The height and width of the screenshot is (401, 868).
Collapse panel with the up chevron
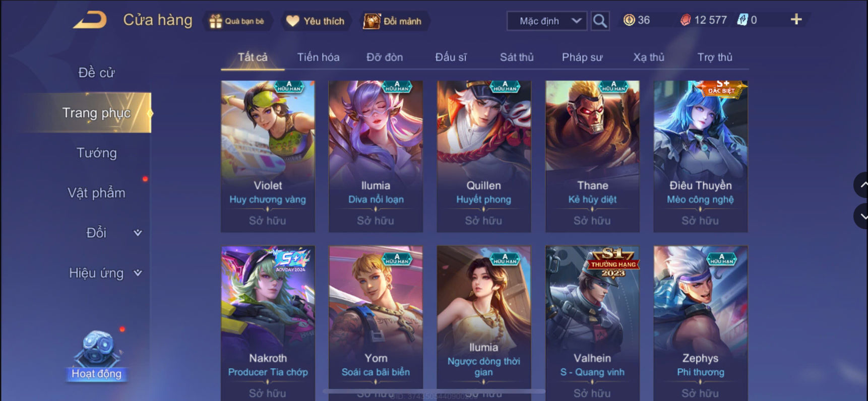click(862, 185)
